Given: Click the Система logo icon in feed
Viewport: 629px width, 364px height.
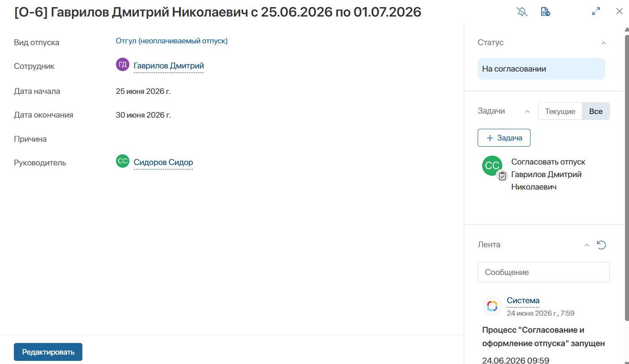Looking at the screenshot, I should point(492,306).
